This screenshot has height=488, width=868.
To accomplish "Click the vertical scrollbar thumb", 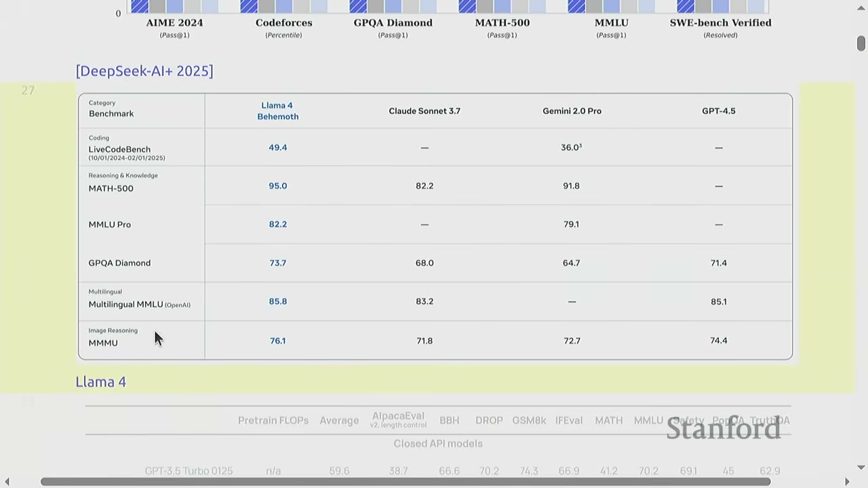I will point(861,43).
